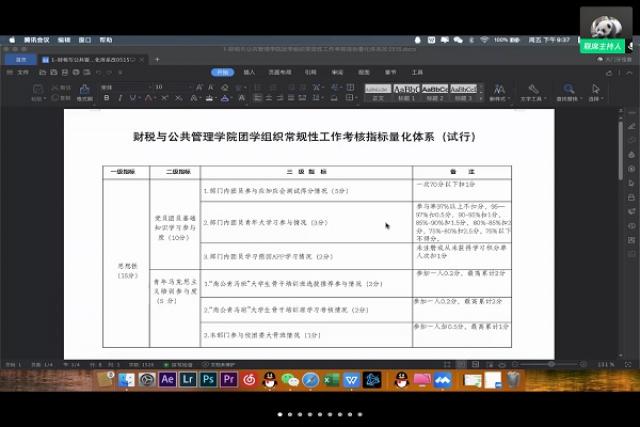Screen dimensions: 640x427
Task: Open the font color dropdown arrow
Action: [x=231, y=98]
